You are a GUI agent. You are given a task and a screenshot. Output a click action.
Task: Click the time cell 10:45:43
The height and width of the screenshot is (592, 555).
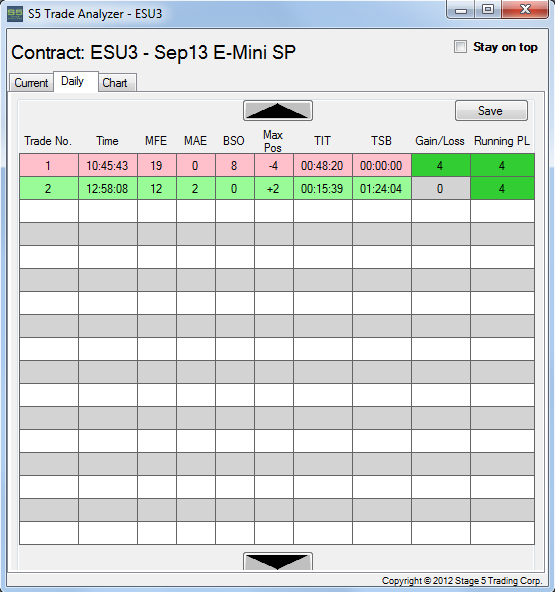click(108, 165)
